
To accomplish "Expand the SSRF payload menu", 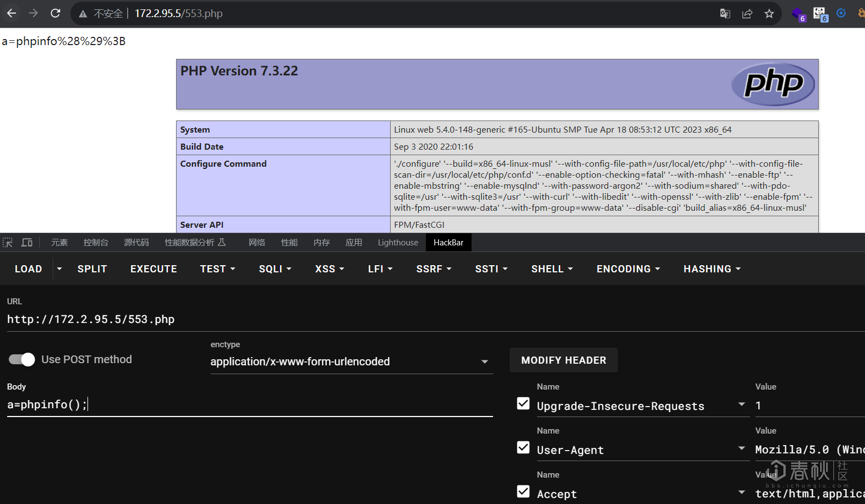I will (x=434, y=269).
